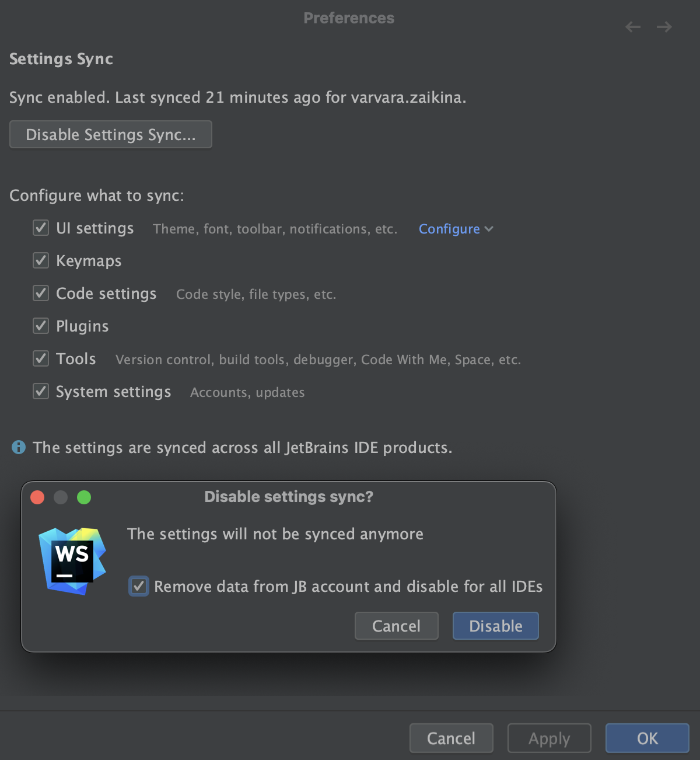
Task: Uncheck Remove data from JB account
Action: point(138,586)
